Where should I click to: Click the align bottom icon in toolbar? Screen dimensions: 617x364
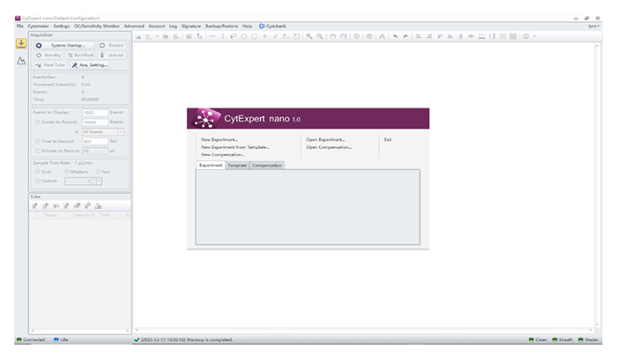pyautogui.click(x=450, y=37)
